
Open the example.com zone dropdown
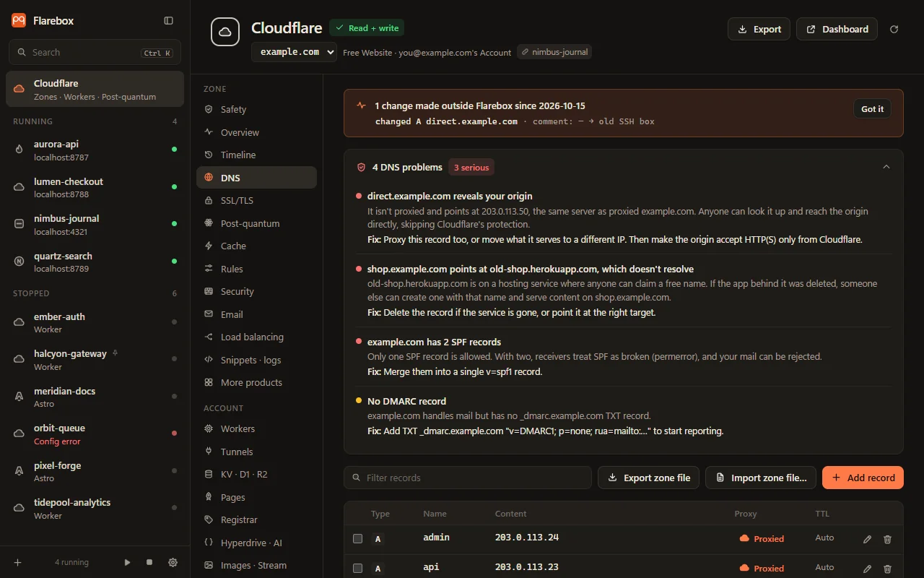[295, 51]
